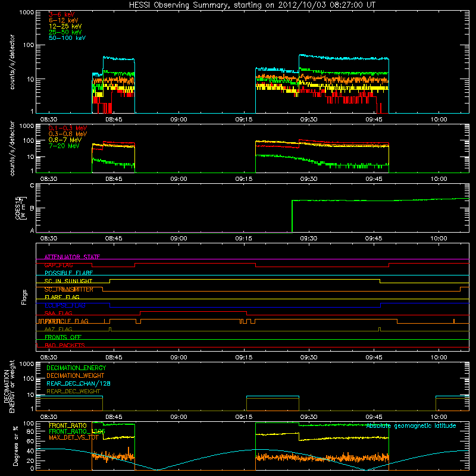The height and width of the screenshot is (476, 476).
Task: Click the B class tick label on GOES panel
Action: click(32, 208)
